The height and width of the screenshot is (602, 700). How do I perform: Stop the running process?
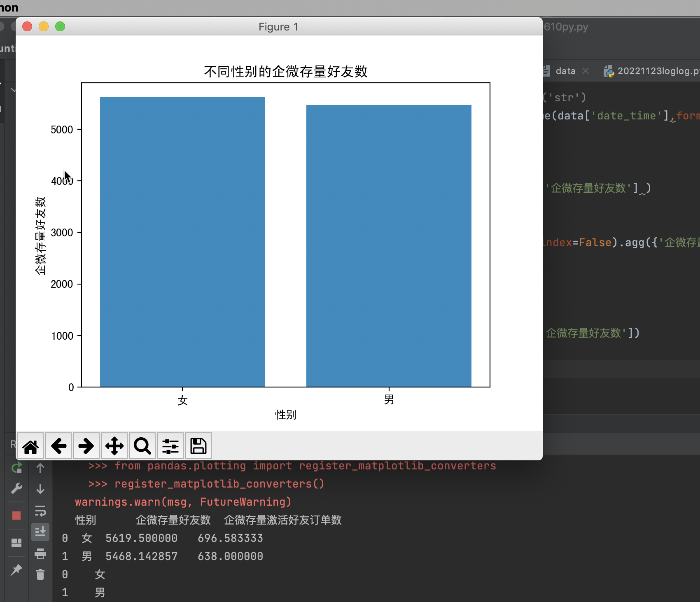click(x=16, y=514)
